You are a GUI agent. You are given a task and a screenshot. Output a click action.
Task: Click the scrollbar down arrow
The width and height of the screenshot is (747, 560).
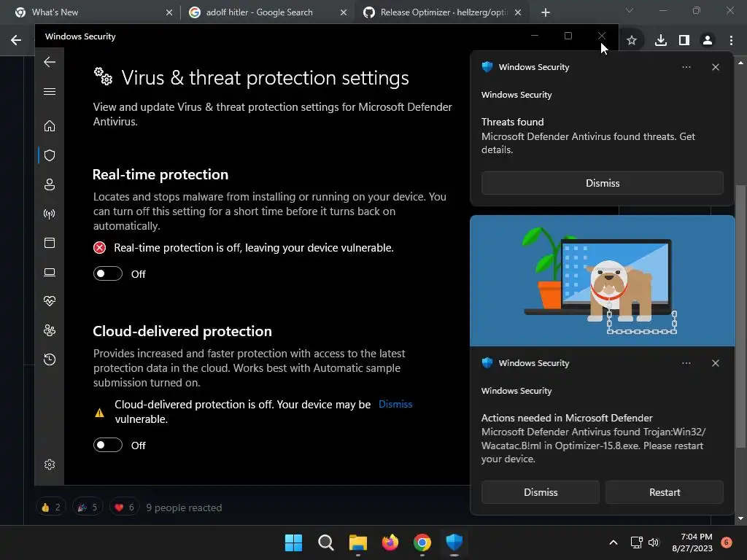(x=740, y=518)
